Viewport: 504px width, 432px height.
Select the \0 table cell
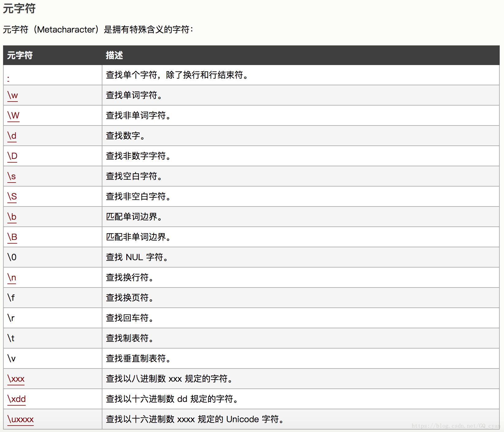pyautogui.click(x=53, y=257)
